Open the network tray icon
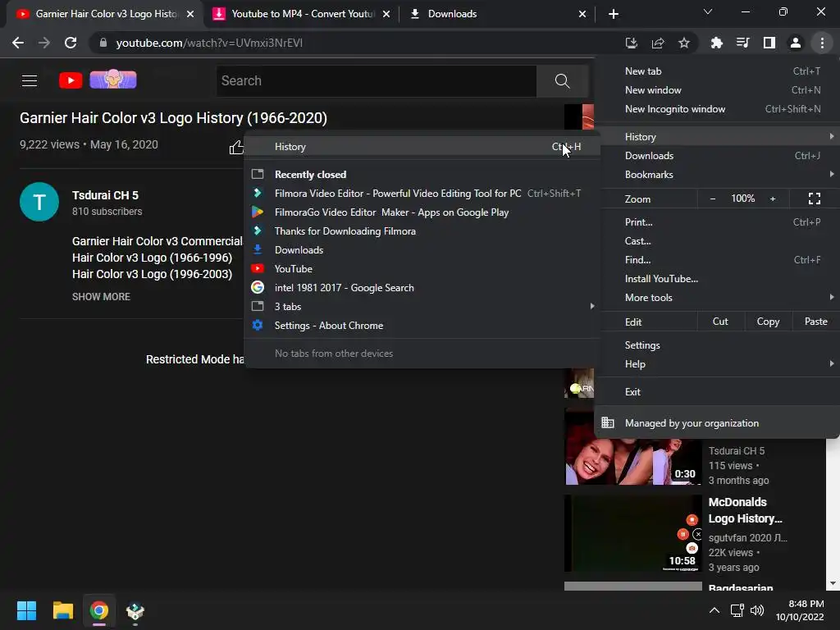Image resolution: width=840 pixels, height=630 pixels. tap(737, 610)
